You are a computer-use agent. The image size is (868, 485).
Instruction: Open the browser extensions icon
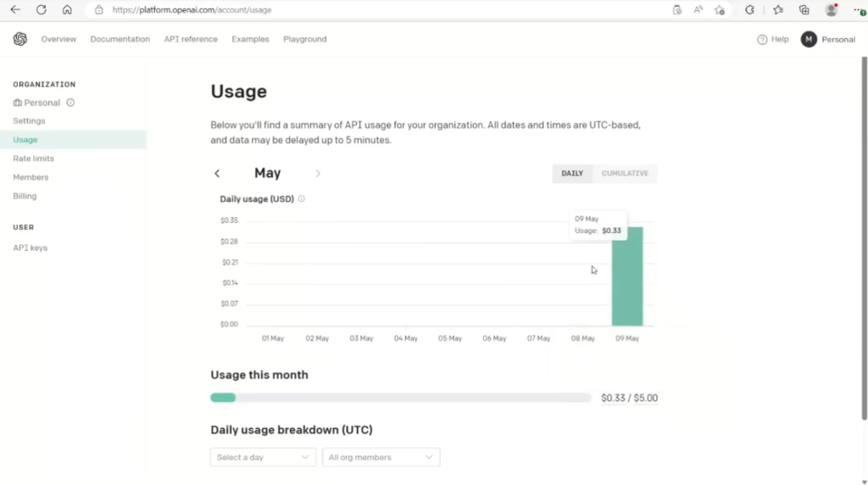(x=749, y=10)
